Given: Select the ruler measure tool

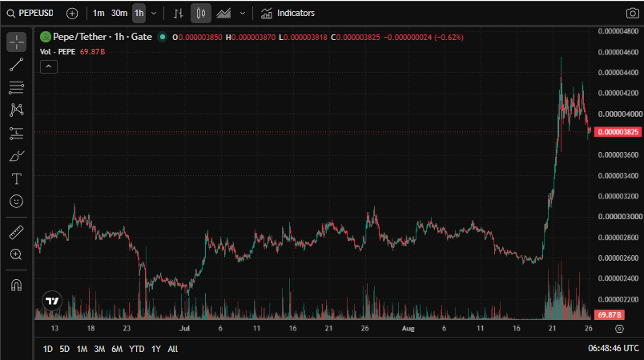Looking at the screenshot, I should tap(17, 233).
